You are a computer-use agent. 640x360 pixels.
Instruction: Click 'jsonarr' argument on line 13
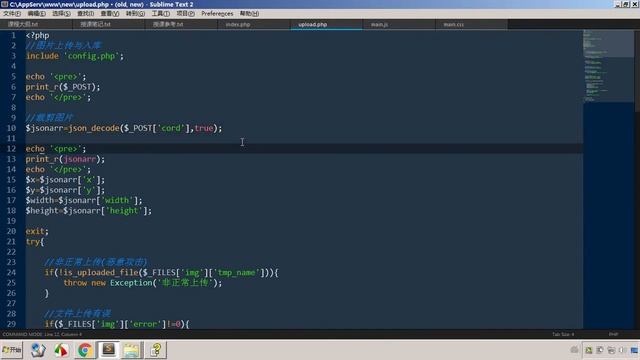[80, 159]
